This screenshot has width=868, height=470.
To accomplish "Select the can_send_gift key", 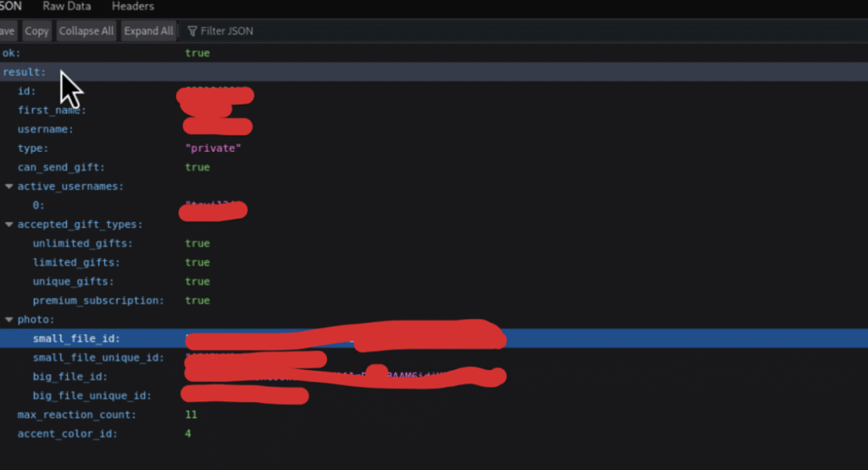I will coord(61,167).
